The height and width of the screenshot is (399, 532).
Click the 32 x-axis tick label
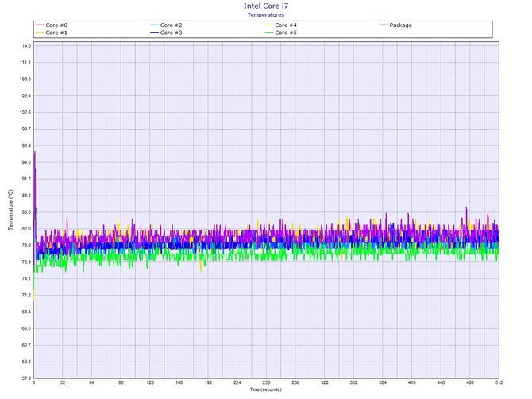(x=63, y=382)
